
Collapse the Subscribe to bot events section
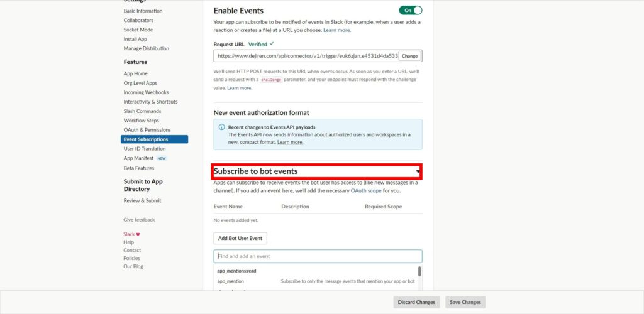418,171
